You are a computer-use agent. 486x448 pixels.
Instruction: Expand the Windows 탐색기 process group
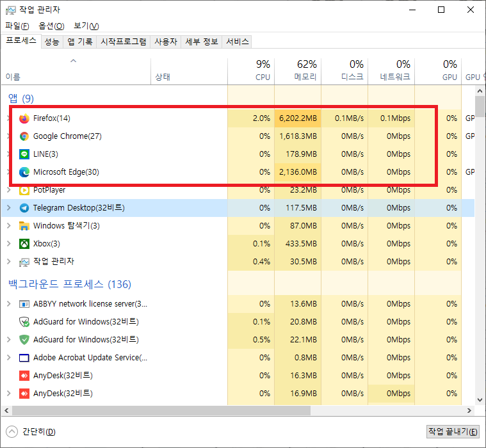click(x=9, y=225)
